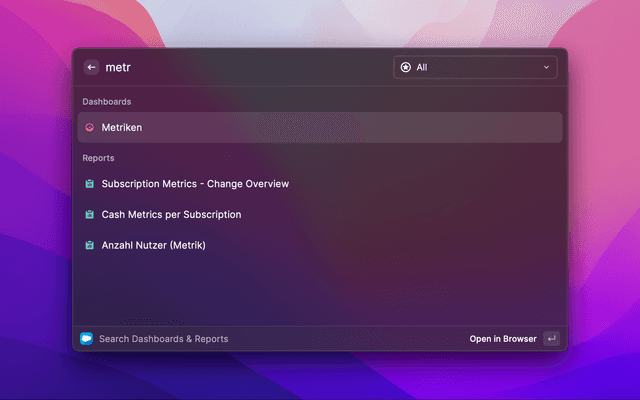Click the Salesforce cloud icon
The height and width of the screenshot is (400, 640).
pyautogui.click(x=86, y=339)
